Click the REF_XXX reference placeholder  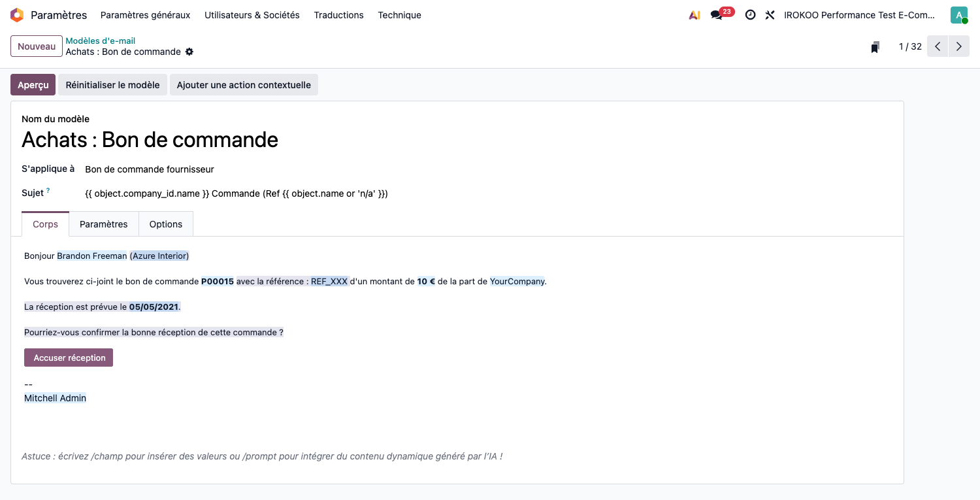(329, 281)
